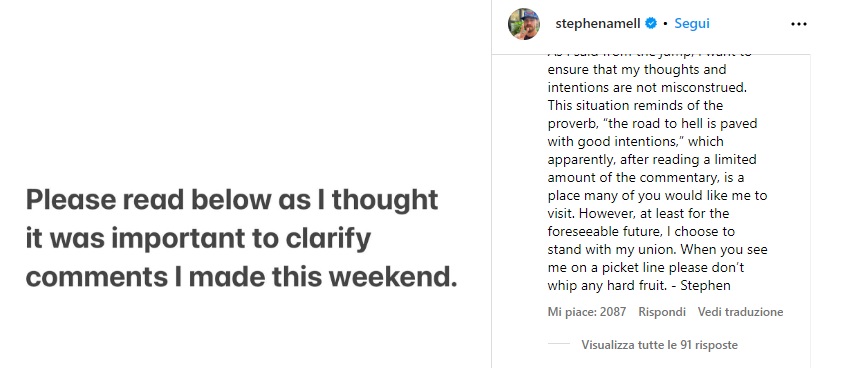Click the '- Stephen' signature in the comment
Image resolution: width=846 pixels, height=368 pixels.
tap(701, 285)
